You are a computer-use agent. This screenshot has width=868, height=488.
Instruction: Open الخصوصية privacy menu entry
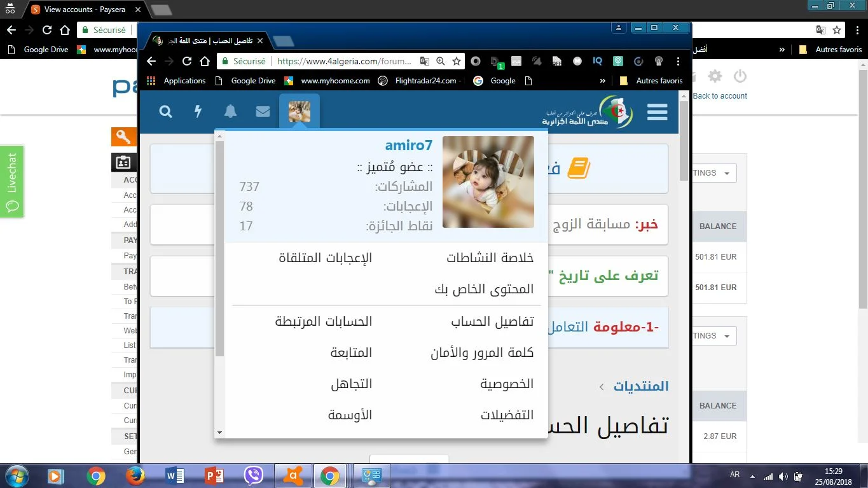(506, 384)
